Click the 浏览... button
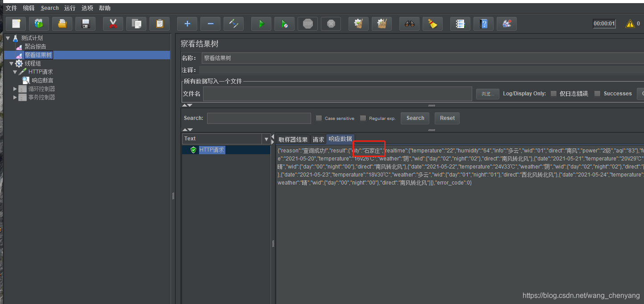The width and height of the screenshot is (644, 304). (x=488, y=94)
